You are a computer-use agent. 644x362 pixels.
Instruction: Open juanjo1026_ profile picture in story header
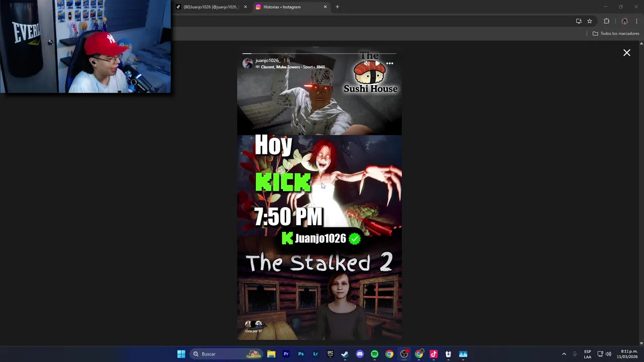248,63
